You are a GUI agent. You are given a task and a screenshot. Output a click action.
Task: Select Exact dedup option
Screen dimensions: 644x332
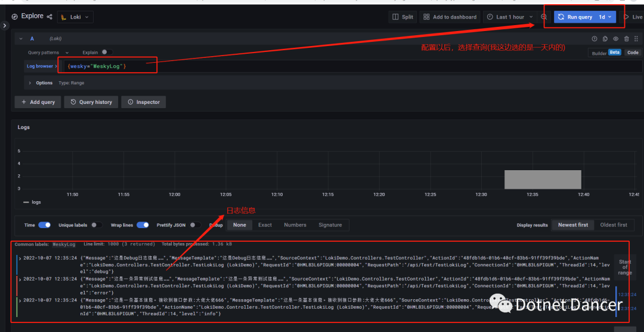265,225
